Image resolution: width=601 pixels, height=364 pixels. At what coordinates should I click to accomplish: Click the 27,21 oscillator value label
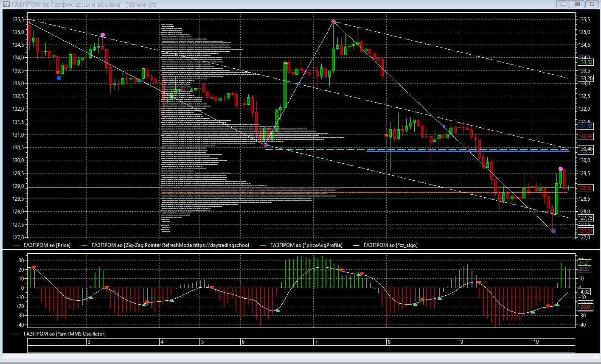point(584,263)
